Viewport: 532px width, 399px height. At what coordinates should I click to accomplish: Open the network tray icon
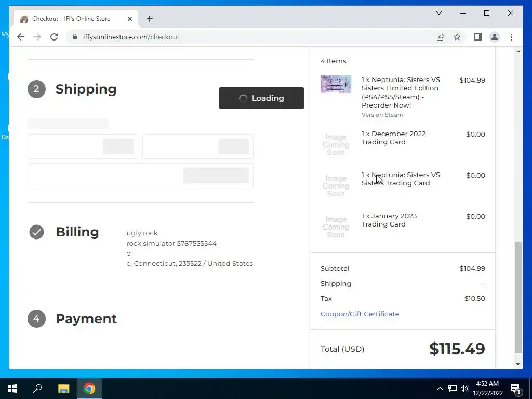453,389
